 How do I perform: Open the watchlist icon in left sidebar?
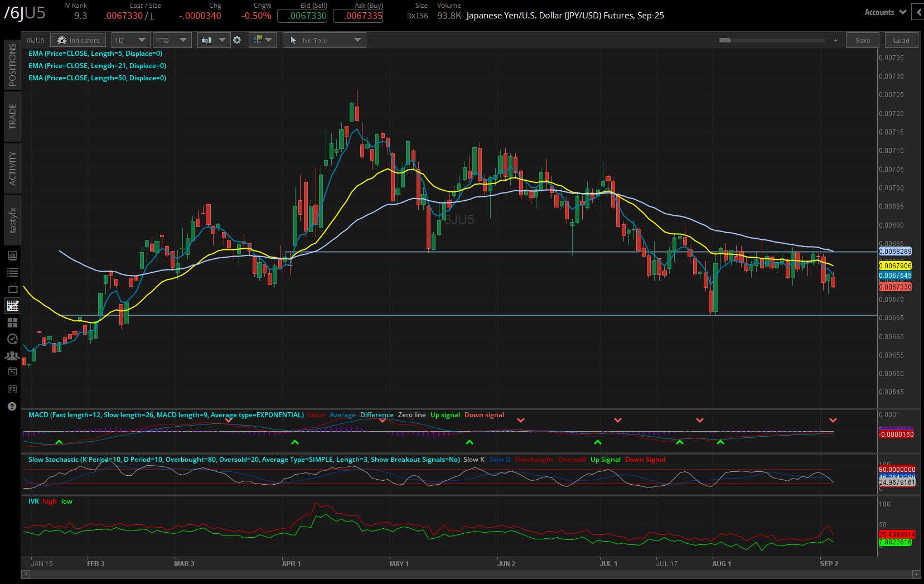click(12, 272)
